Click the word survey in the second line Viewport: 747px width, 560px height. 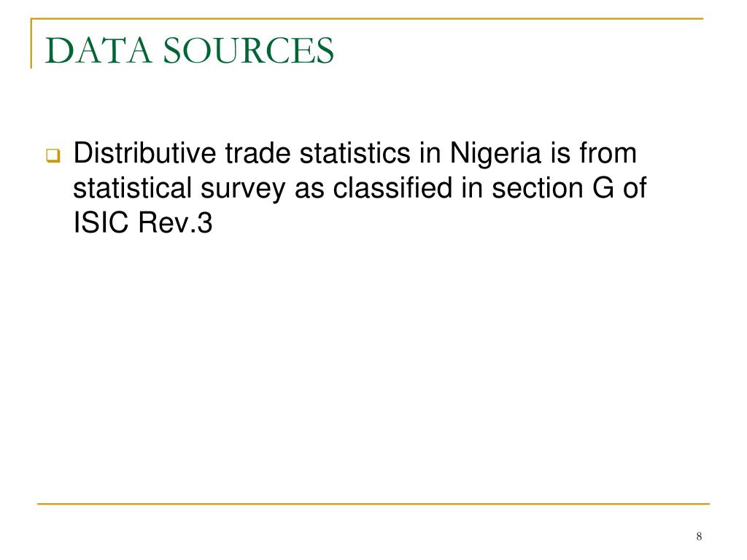pos(243,188)
